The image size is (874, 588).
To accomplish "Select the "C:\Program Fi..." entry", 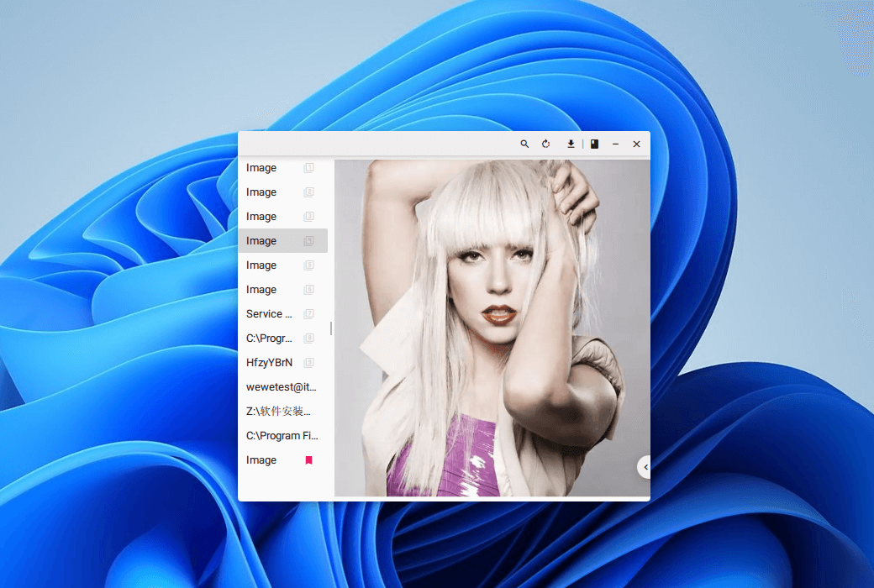I will (282, 436).
